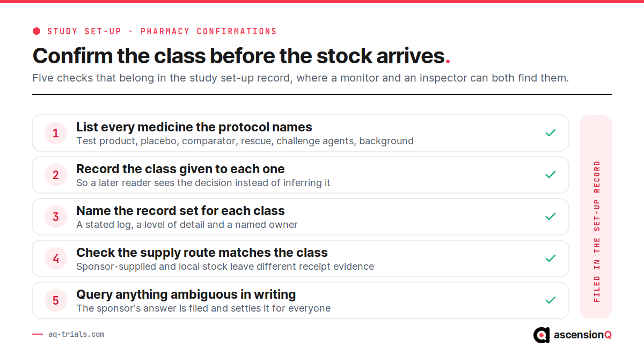The width and height of the screenshot is (644, 362).
Task: Toggle checkmark for Check the supply route
Action: pos(550,258)
